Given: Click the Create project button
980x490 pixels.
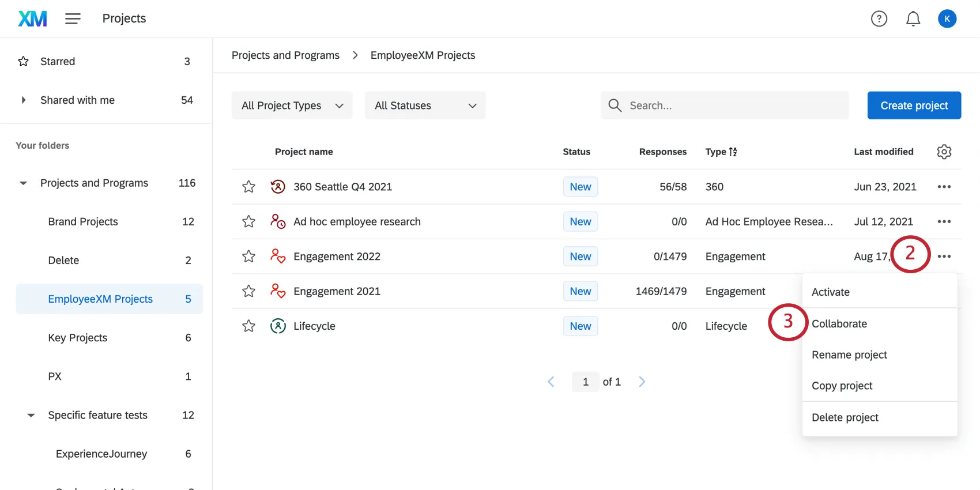Looking at the screenshot, I should pyautogui.click(x=914, y=105).
